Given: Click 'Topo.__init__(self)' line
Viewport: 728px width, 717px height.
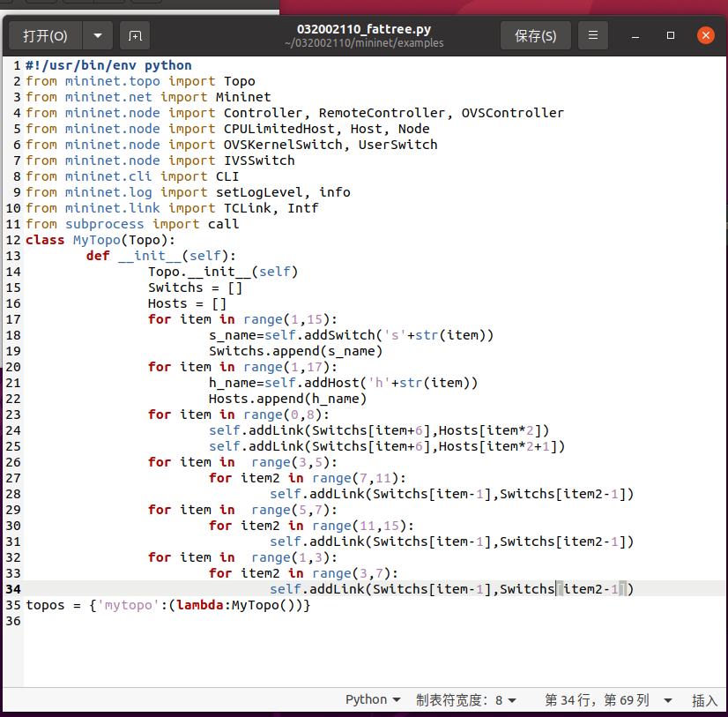Looking at the screenshot, I should point(223,272).
